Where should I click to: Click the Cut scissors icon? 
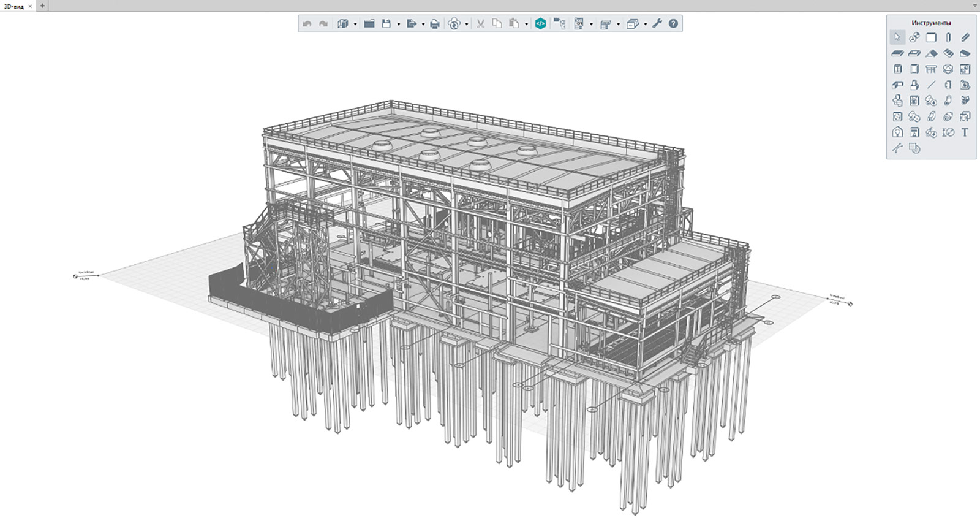pos(480,24)
